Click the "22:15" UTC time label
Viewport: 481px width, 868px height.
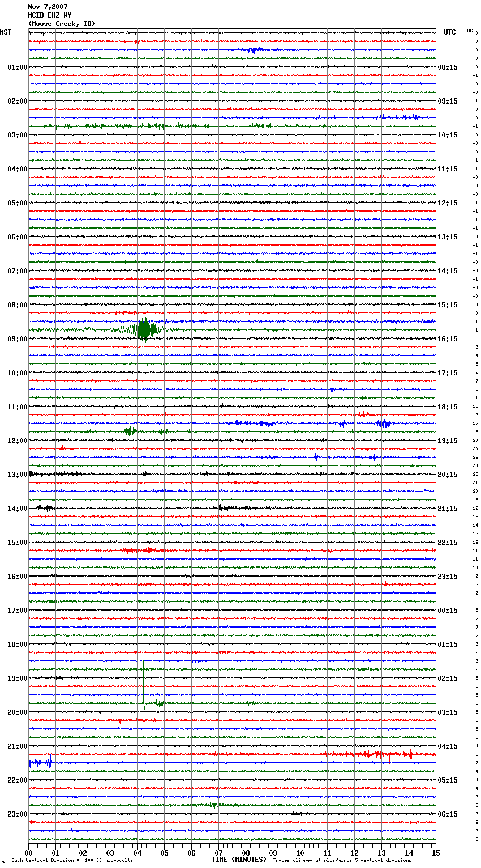pos(448,543)
